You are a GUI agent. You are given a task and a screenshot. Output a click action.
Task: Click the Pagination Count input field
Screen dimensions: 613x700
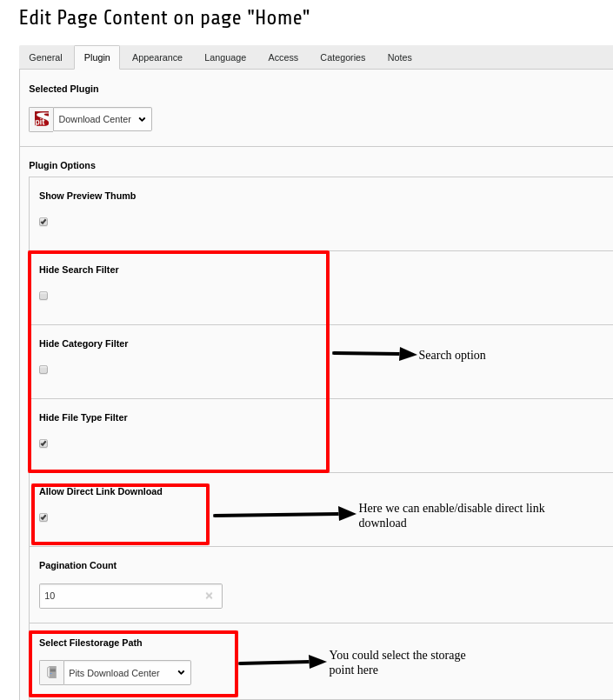pos(130,596)
